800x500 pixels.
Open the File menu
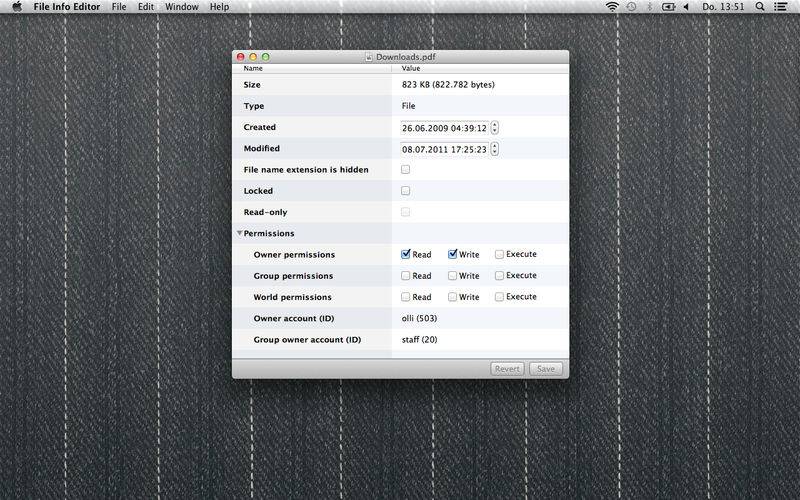point(119,7)
